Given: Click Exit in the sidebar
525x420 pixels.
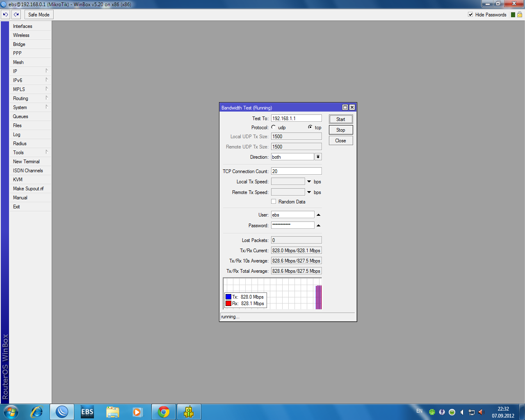Looking at the screenshot, I should [x=30, y=207].
